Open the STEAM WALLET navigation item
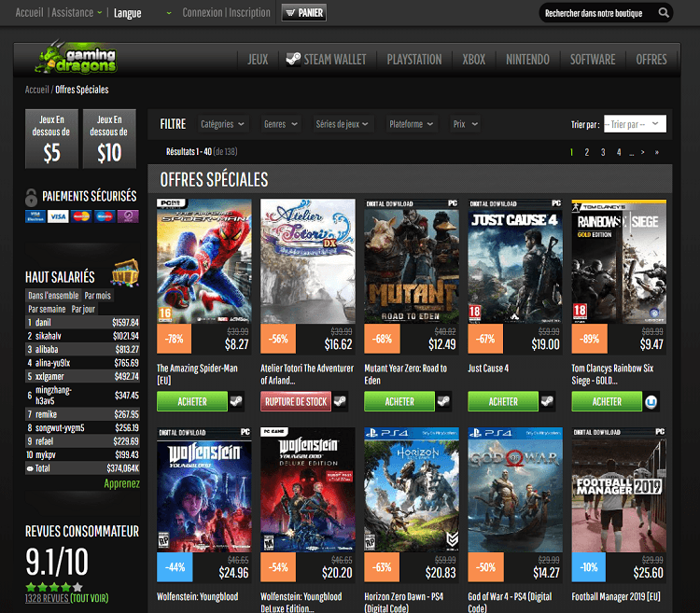This screenshot has height=613, width=700. pyautogui.click(x=327, y=60)
